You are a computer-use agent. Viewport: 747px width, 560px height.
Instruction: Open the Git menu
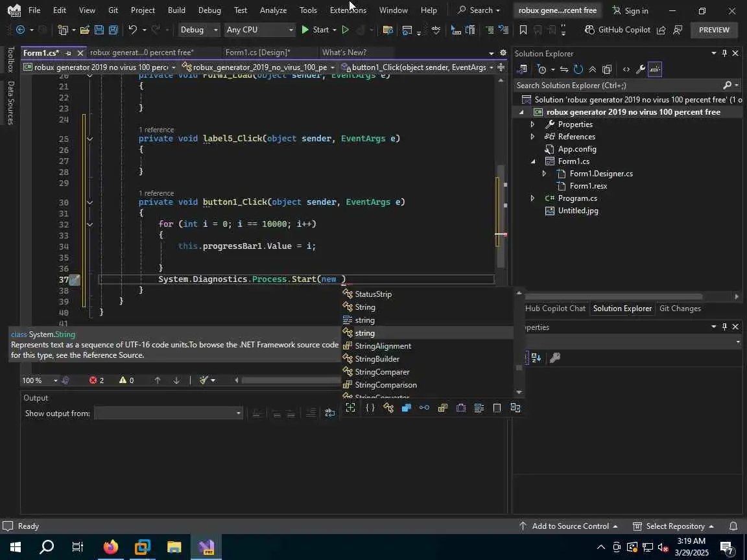coord(113,10)
